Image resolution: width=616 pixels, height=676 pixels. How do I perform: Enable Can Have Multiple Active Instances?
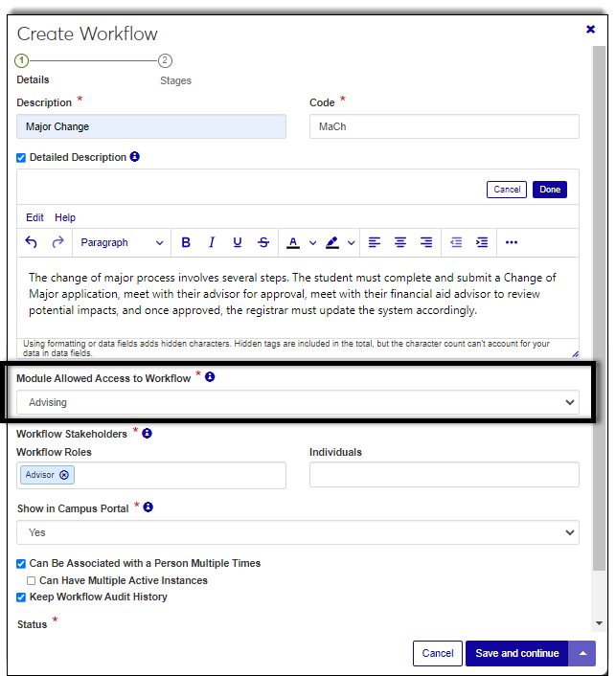[x=32, y=580]
